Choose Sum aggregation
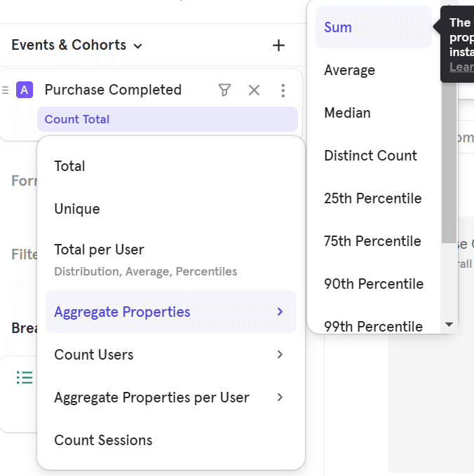Screen dimensions: 474x476 [374, 27]
